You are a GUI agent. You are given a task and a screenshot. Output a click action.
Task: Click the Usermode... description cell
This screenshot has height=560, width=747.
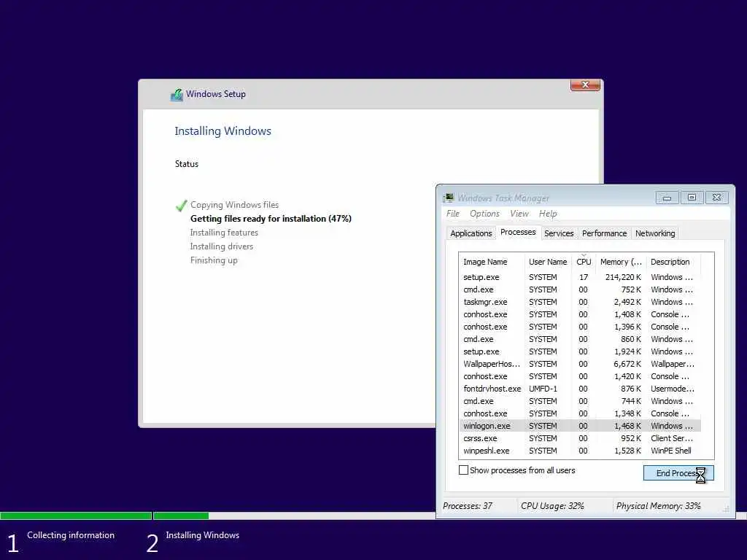pyautogui.click(x=672, y=389)
